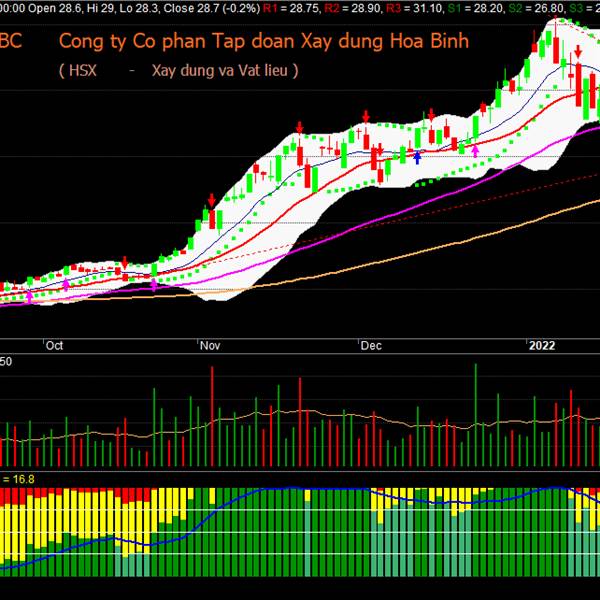
Task: Click the 'HSX' exchange label
Action: pyautogui.click(x=83, y=71)
